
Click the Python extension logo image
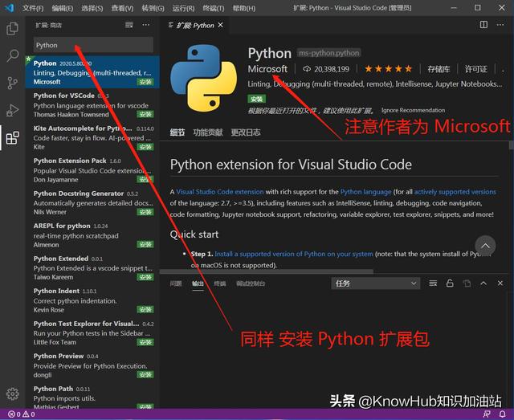pos(203,77)
